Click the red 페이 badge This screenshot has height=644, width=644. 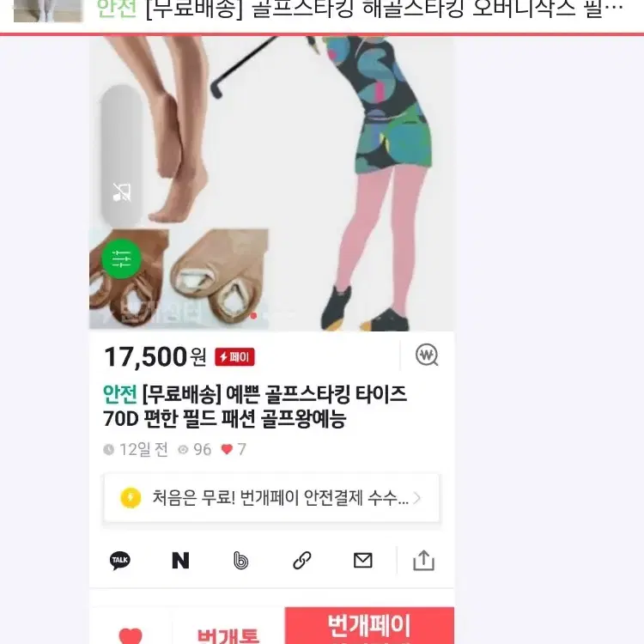pos(234,357)
